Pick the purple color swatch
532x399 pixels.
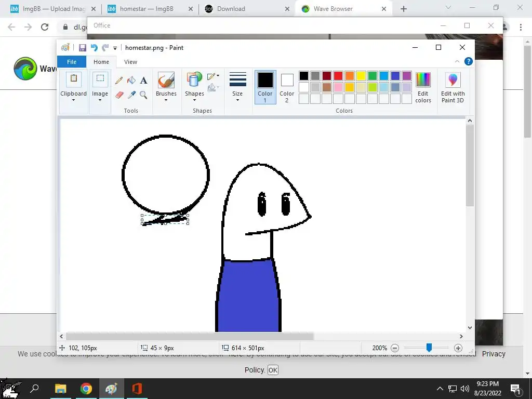407,76
